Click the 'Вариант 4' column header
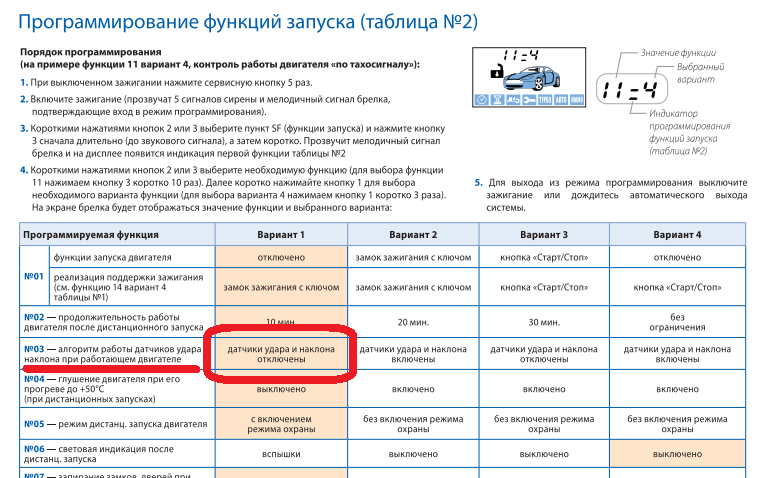Viewport: 769px width, 478px height. coord(677,235)
